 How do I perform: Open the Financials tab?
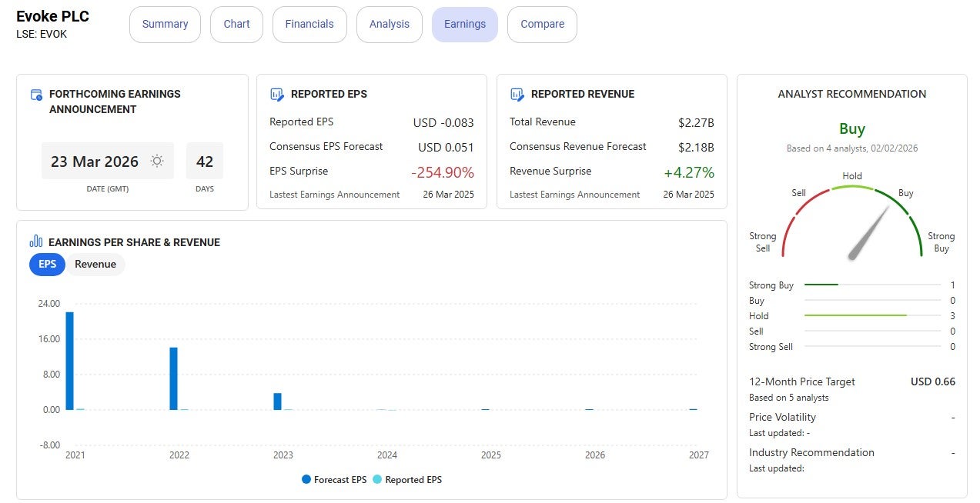pos(309,24)
